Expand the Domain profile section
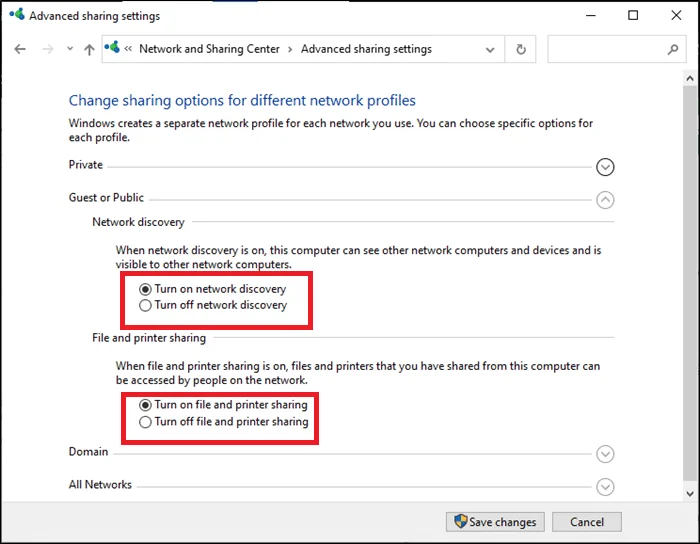The width and height of the screenshot is (700, 544). pyautogui.click(x=605, y=454)
